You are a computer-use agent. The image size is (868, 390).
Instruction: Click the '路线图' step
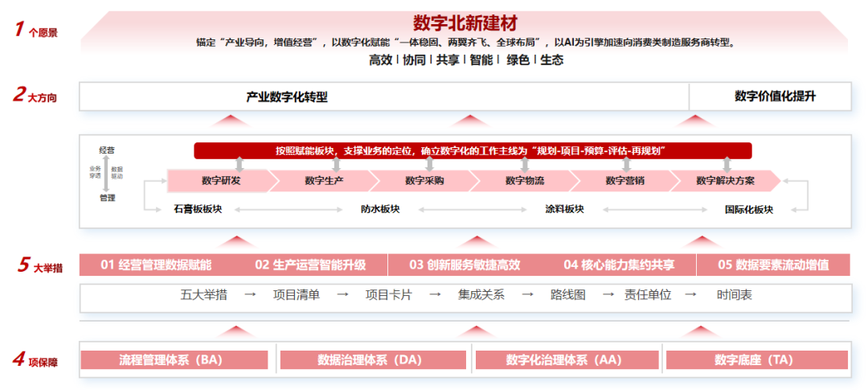point(568,295)
